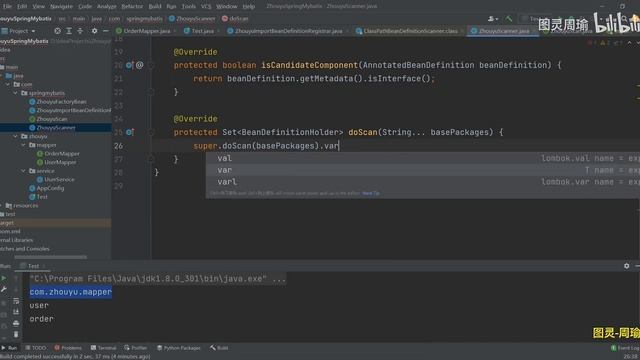Collapse the service package node
640x360 pixels.
pos(23,171)
